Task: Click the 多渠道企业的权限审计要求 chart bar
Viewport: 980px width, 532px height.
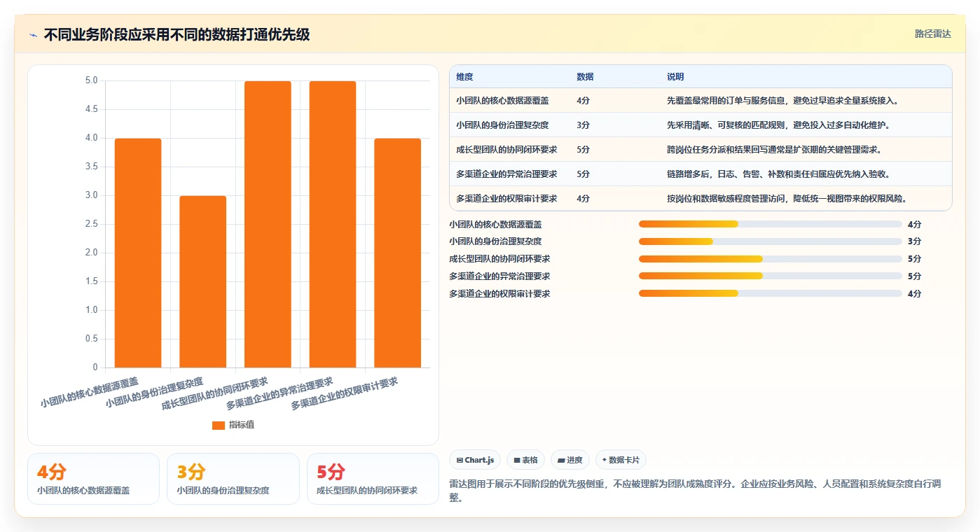Action: pos(397,253)
